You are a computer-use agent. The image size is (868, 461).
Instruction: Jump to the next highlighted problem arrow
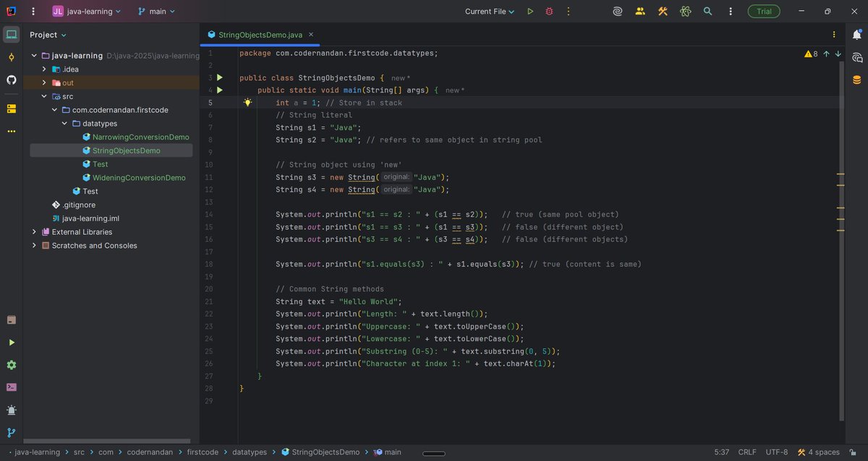click(838, 53)
